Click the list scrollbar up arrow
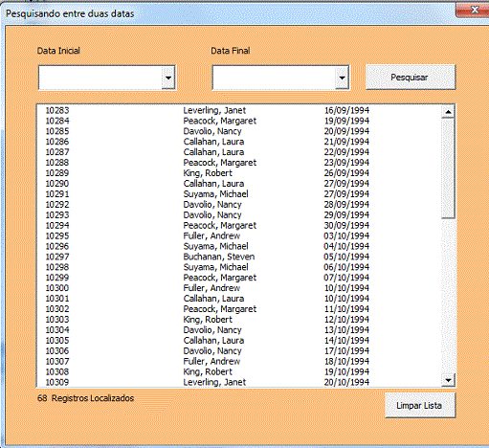Screen dimensions: 489x448 [448, 111]
